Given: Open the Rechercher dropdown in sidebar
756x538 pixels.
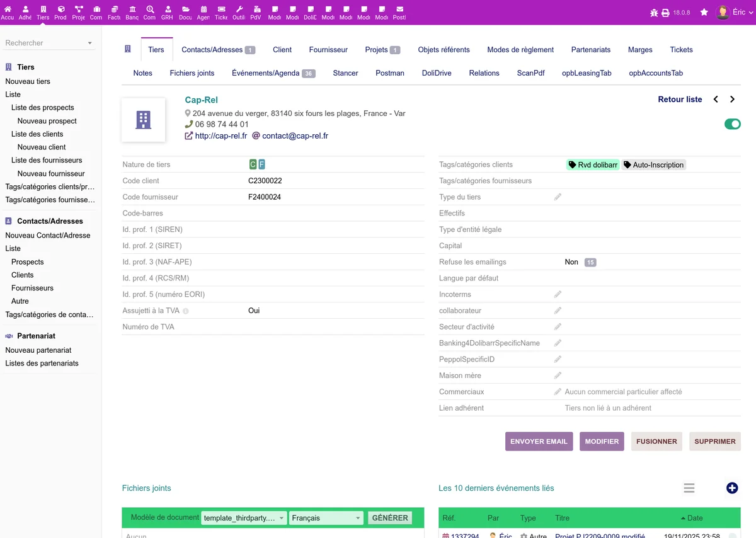Looking at the screenshot, I should coord(49,43).
